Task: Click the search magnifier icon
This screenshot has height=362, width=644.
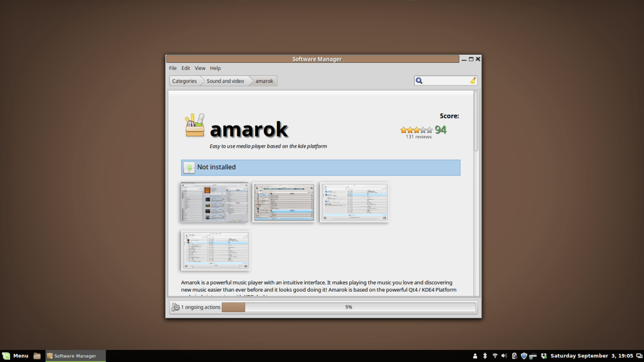Action: click(419, 80)
